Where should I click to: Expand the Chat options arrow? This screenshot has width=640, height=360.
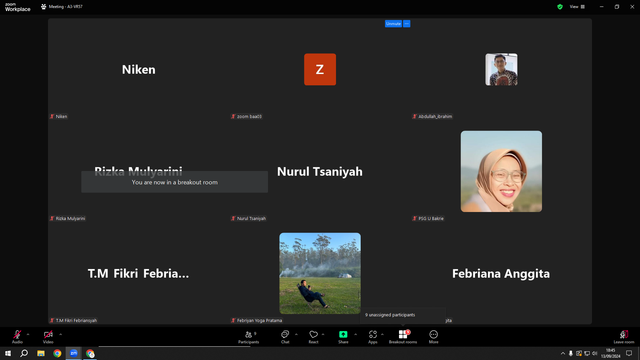pyautogui.click(x=296, y=334)
